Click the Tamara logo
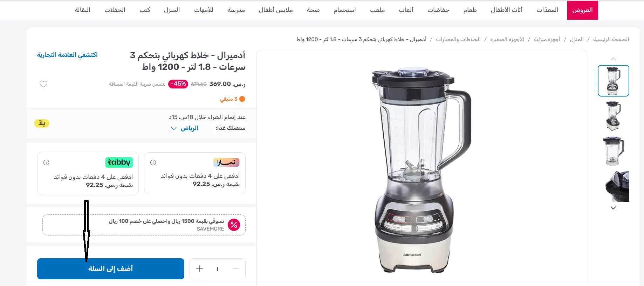This screenshot has width=644, height=286. [x=226, y=162]
